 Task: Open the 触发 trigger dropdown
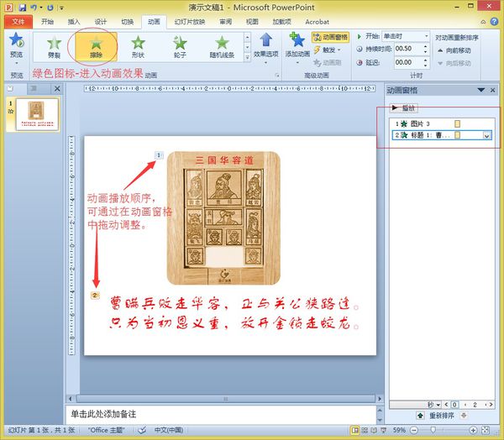pos(328,50)
